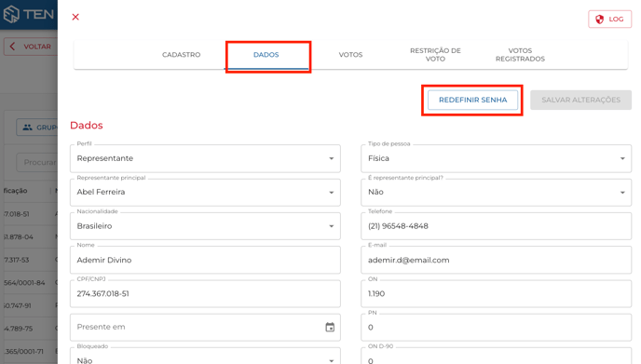This screenshot has width=641, height=364.
Task: Click the Procurar search field
Action: [36, 162]
